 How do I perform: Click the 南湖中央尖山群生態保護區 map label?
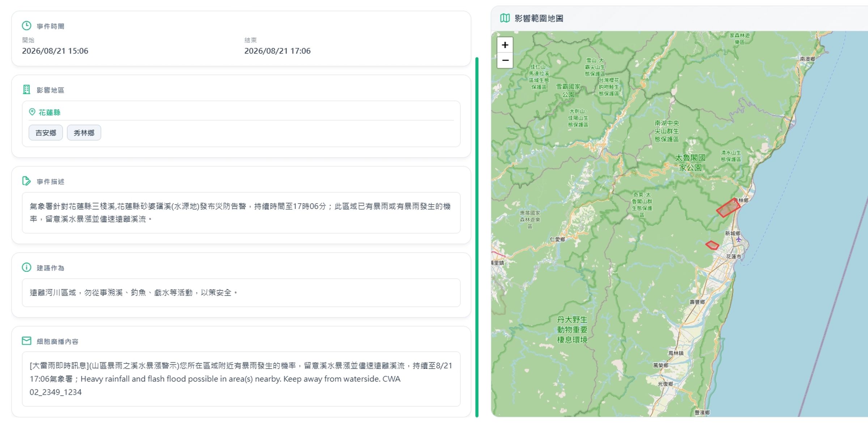[x=667, y=131]
